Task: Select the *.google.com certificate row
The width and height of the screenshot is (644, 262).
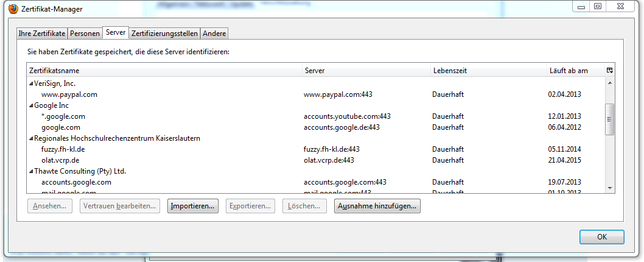Action: (x=317, y=116)
